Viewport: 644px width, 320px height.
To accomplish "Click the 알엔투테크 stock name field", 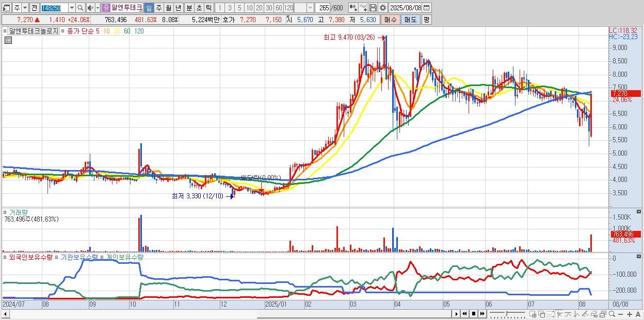I will point(126,8).
